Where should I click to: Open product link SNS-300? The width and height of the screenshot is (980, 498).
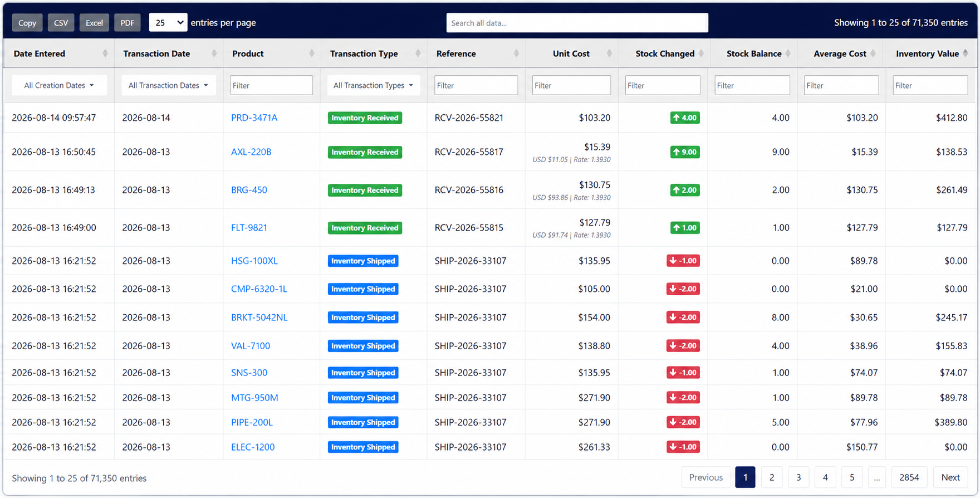point(249,373)
